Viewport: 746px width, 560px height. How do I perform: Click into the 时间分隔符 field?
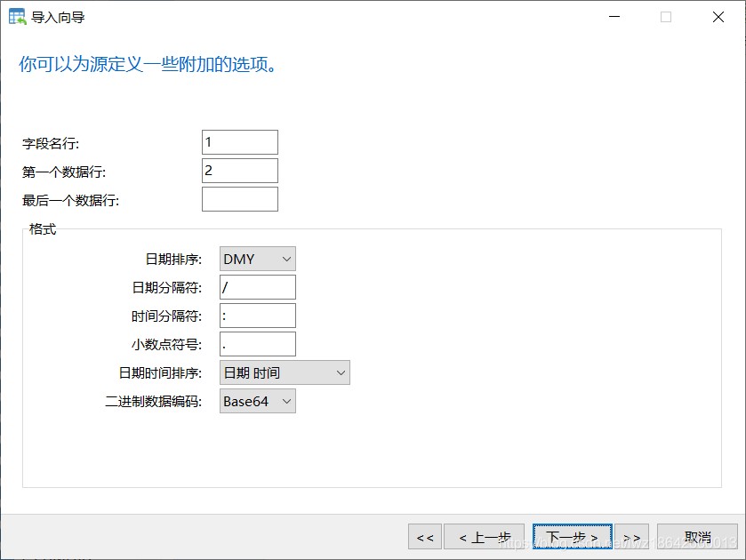coord(257,316)
